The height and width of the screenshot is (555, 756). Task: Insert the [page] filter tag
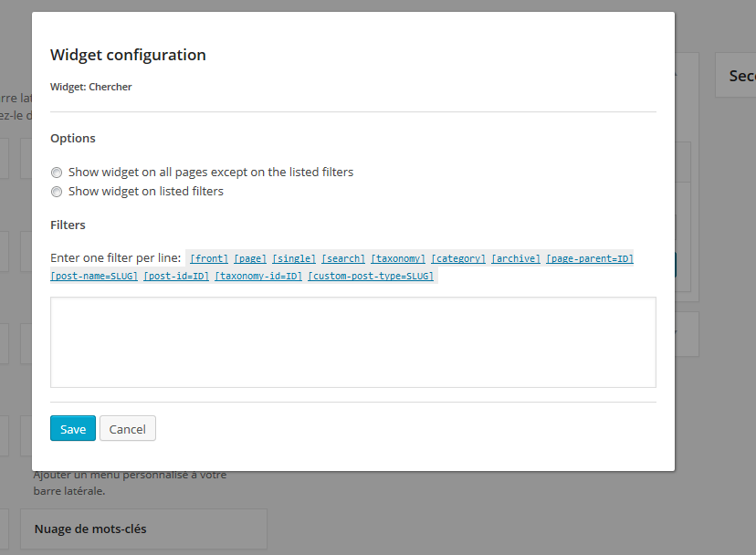pyautogui.click(x=250, y=258)
